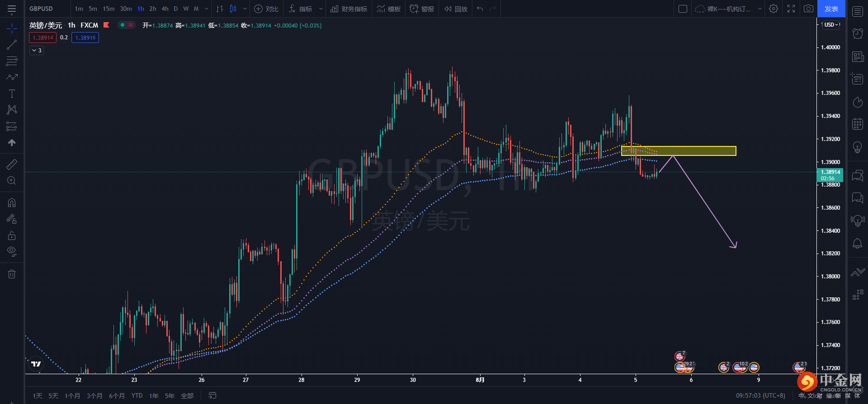This screenshot has height=404, width=868.
Task: Open the Fibonacci and horizontal lines tool
Action: [12, 61]
